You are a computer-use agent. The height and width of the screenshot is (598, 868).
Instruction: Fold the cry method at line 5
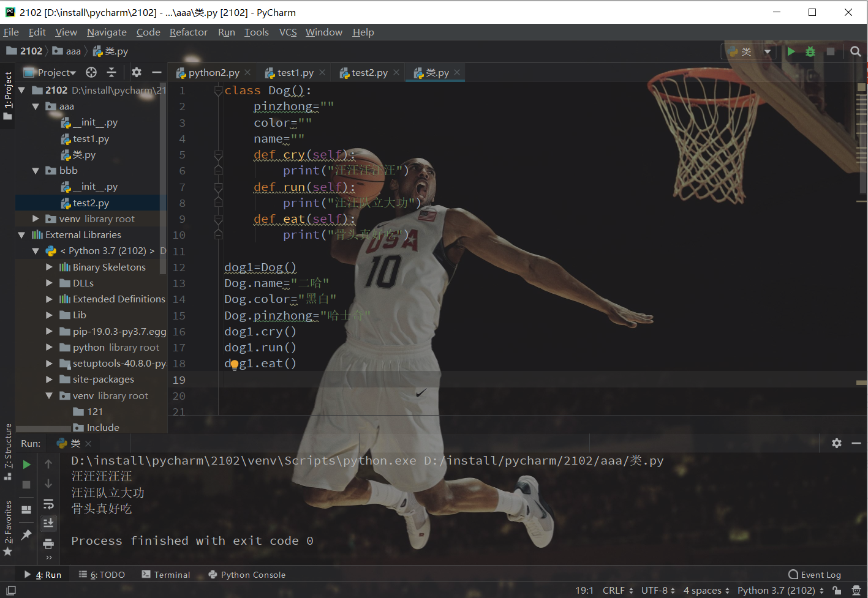[x=218, y=155]
